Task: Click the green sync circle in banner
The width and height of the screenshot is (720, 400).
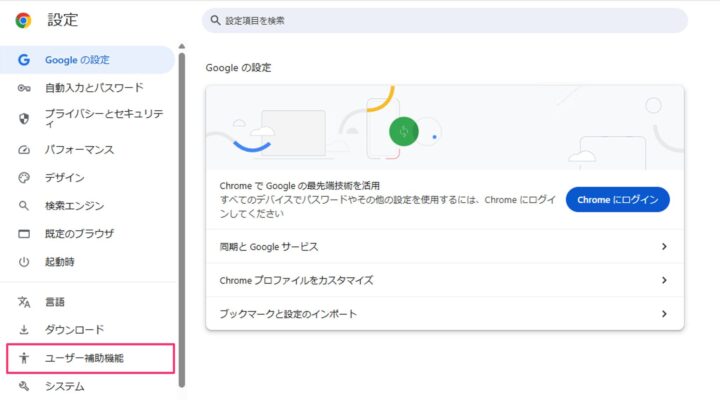Action: click(x=404, y=132)
